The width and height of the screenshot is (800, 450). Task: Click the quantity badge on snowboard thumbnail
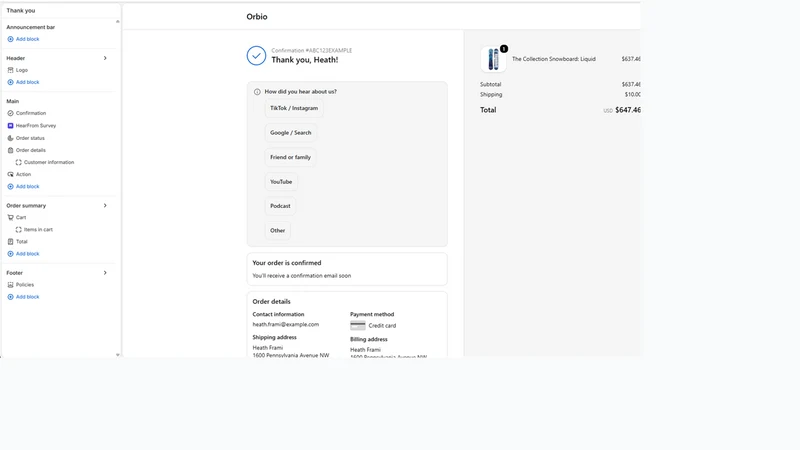point(504,49)
